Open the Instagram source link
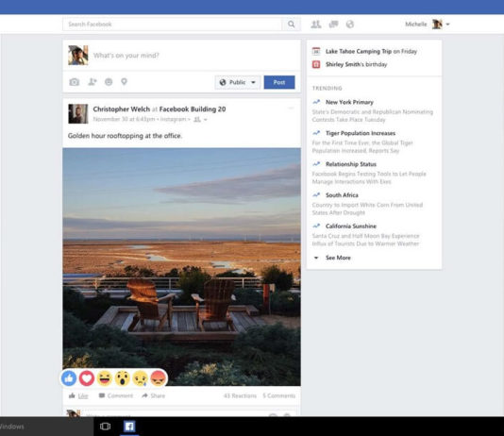Screen dimensions: 504x436 pos(173,119)
